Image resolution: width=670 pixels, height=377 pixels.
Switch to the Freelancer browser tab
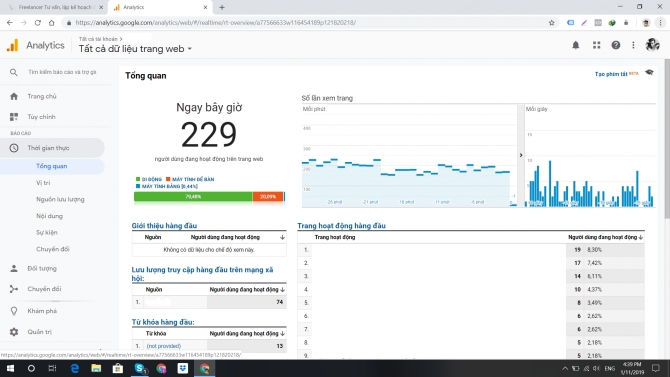(x=55, y=7)
